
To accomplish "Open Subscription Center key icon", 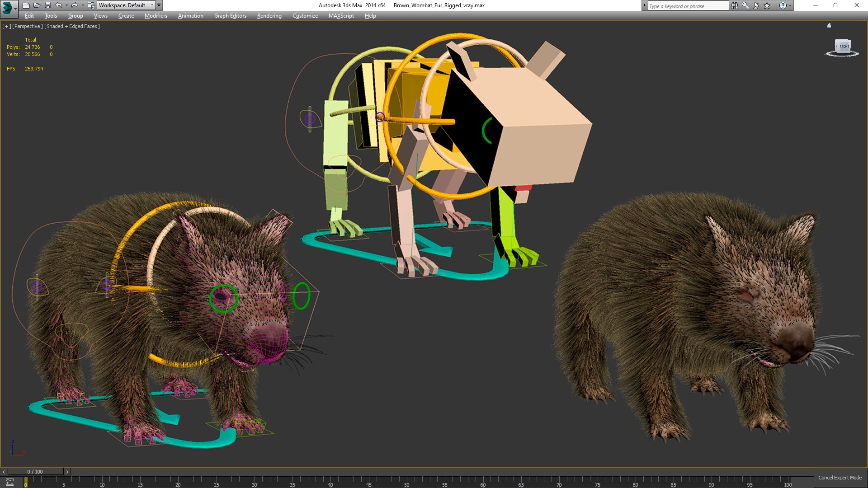I will (x=745, y=5).
